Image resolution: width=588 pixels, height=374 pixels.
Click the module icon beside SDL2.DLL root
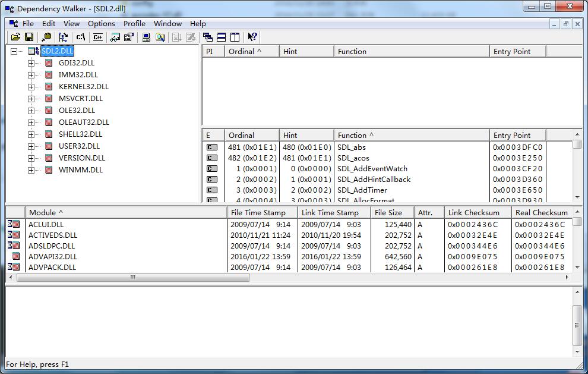pos(33,51)
